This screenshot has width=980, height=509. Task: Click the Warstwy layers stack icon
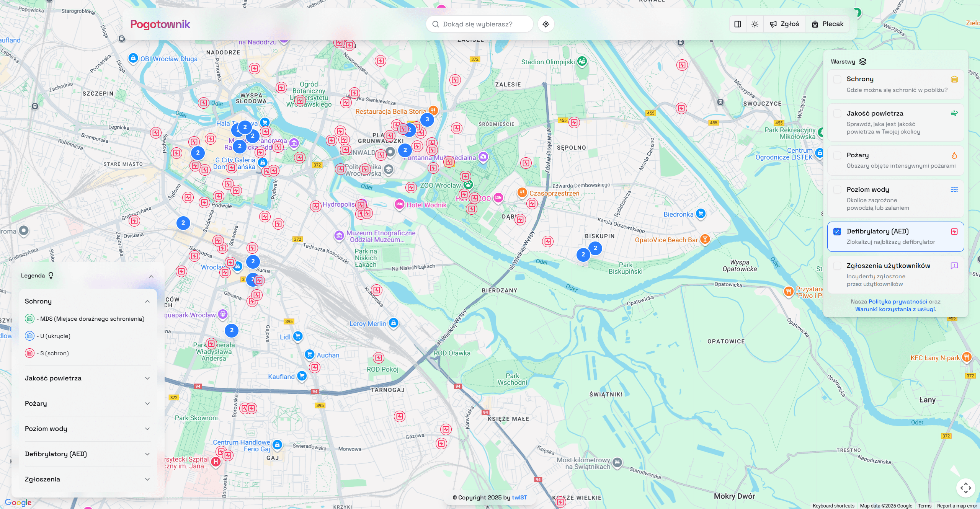coord(863,62)
